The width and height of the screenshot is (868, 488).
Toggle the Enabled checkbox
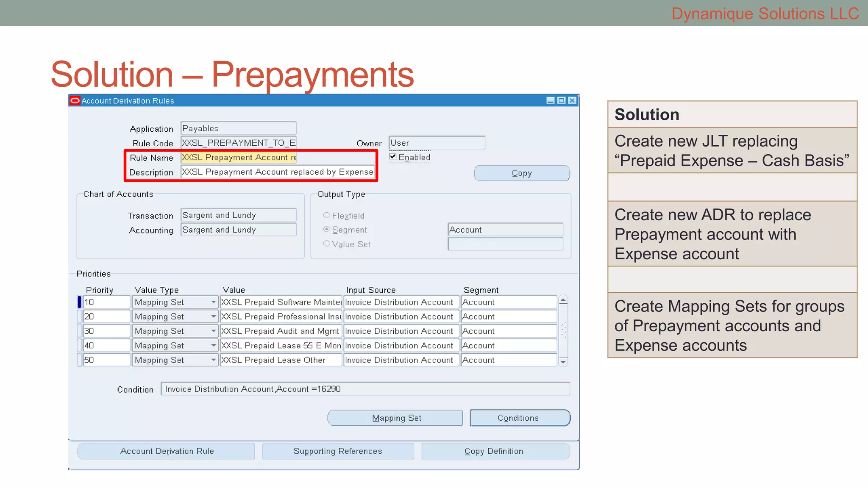[393, 157]
